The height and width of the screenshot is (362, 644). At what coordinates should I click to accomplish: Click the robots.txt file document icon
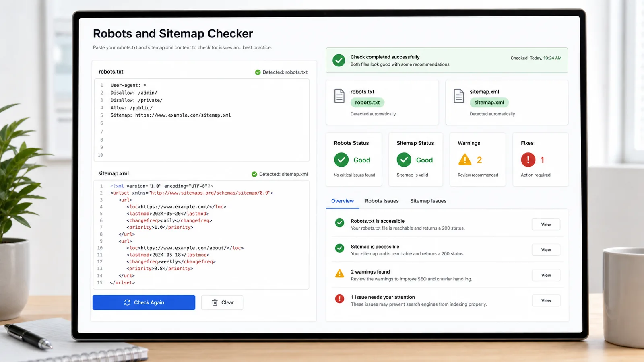click(x=339, y=96)
